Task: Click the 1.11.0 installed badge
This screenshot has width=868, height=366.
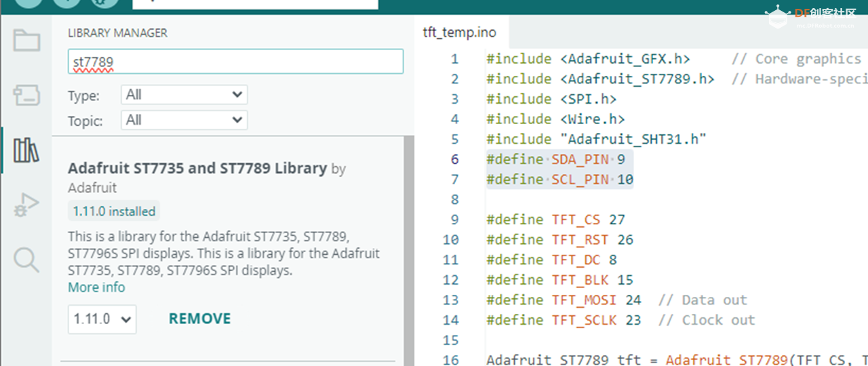Action: pyautogui.click(x=114, y=211)
